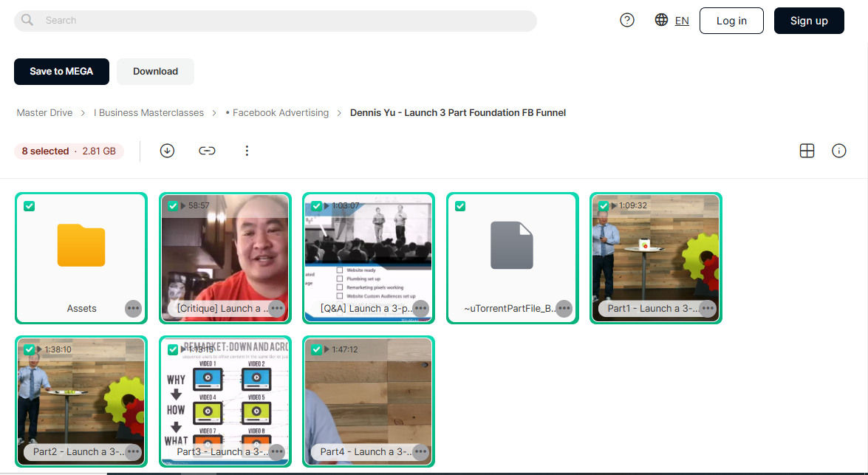Image resolution: width=868 pixels, height=475 pixels.
Task: Go to Master Drive breadcrumb
Action: (44, 112)
